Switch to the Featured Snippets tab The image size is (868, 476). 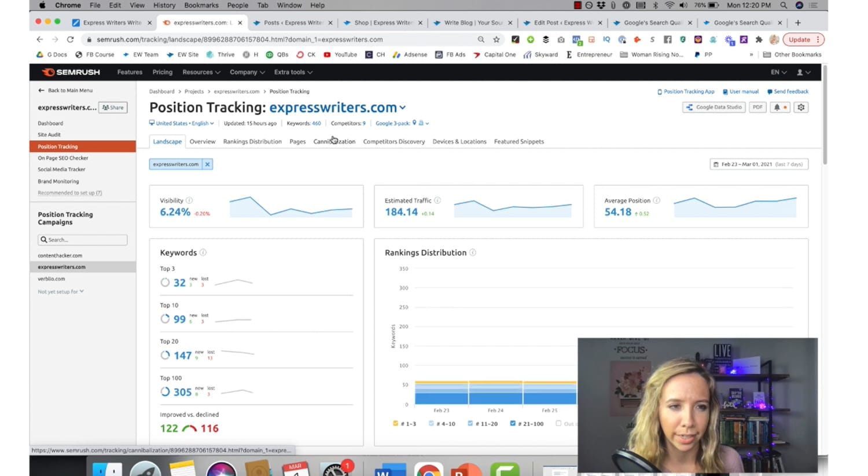tap(519, 141)
